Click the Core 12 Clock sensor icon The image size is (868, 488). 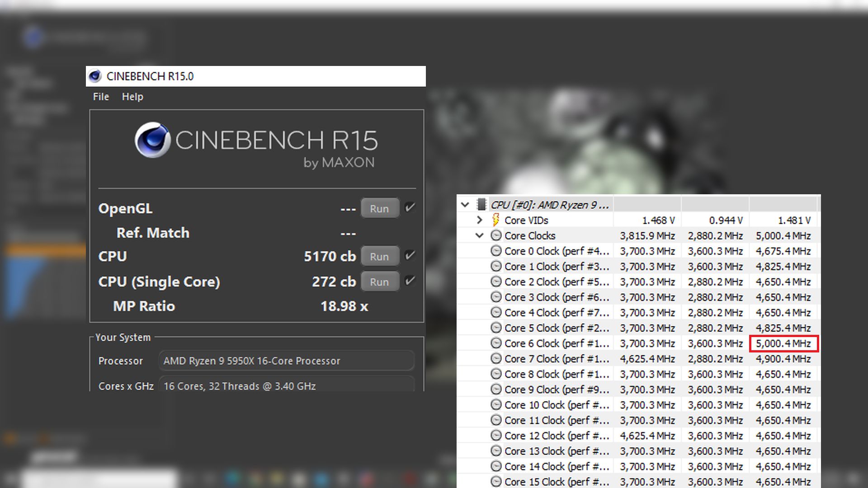coord(496,435)
